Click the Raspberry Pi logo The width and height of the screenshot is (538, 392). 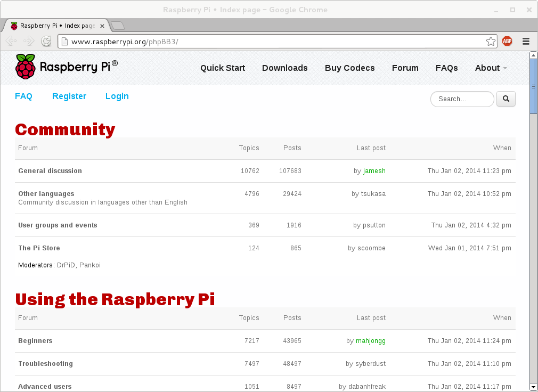(67, 67)
